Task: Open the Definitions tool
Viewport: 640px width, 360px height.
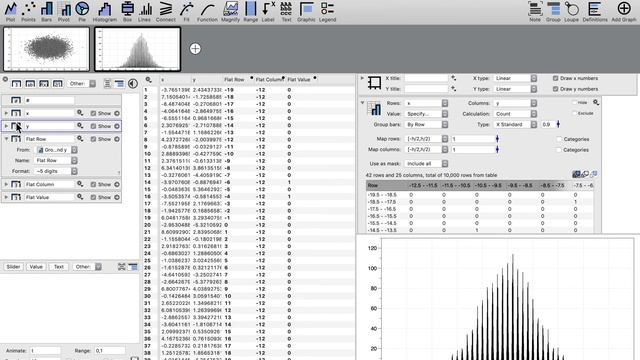Action: pyautogui.click(x=595, y=11)
